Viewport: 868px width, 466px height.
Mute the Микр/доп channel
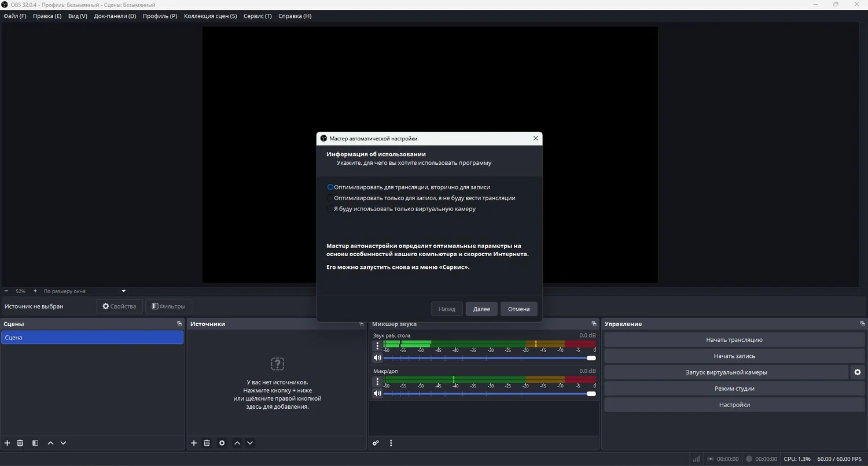[377, 394]
